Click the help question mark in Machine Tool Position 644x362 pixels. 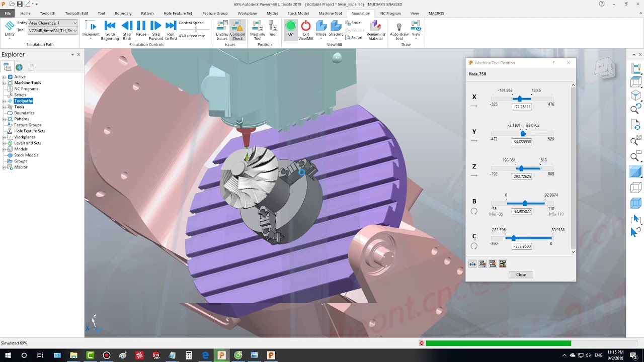click(553, 63)
